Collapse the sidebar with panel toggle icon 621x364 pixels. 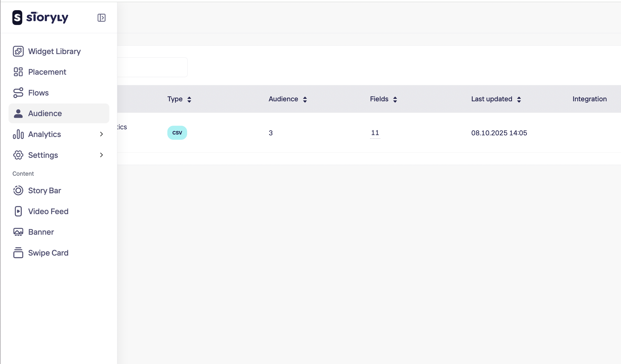101,18
